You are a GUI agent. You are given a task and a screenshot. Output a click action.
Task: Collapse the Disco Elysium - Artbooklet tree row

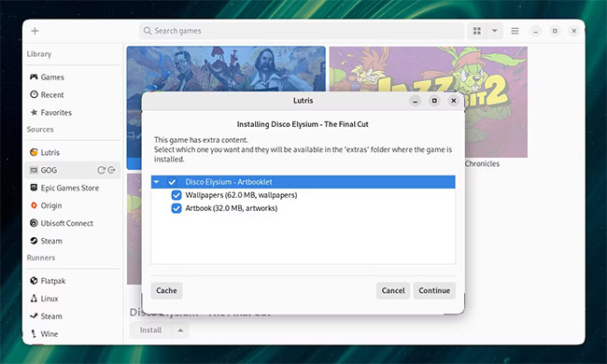(156, 182)
